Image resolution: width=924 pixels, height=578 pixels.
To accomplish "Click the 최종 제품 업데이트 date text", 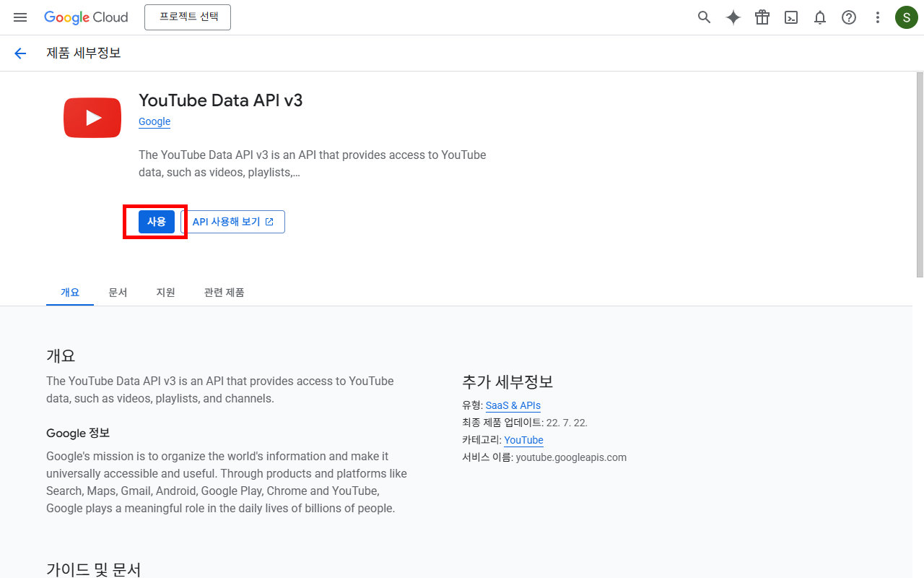I will (x=525, y=423).
